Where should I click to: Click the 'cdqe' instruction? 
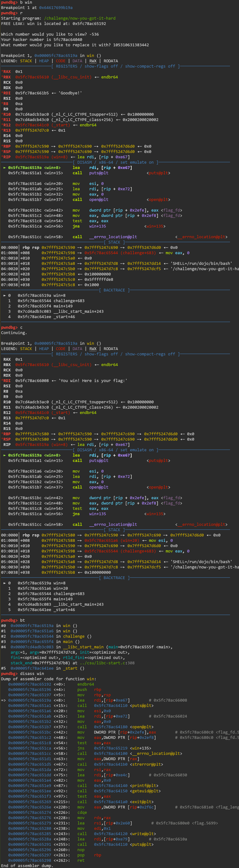[x=82, y=812]
